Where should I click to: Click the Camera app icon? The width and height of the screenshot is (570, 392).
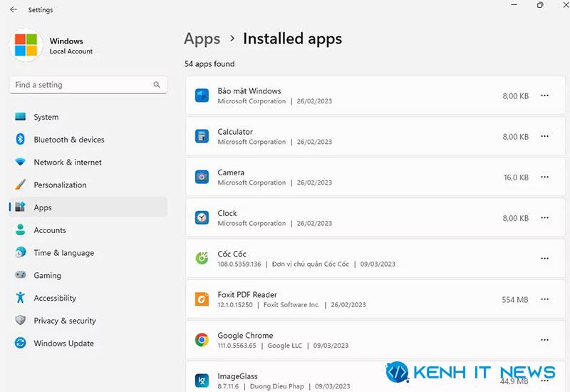tap(202, 177)
